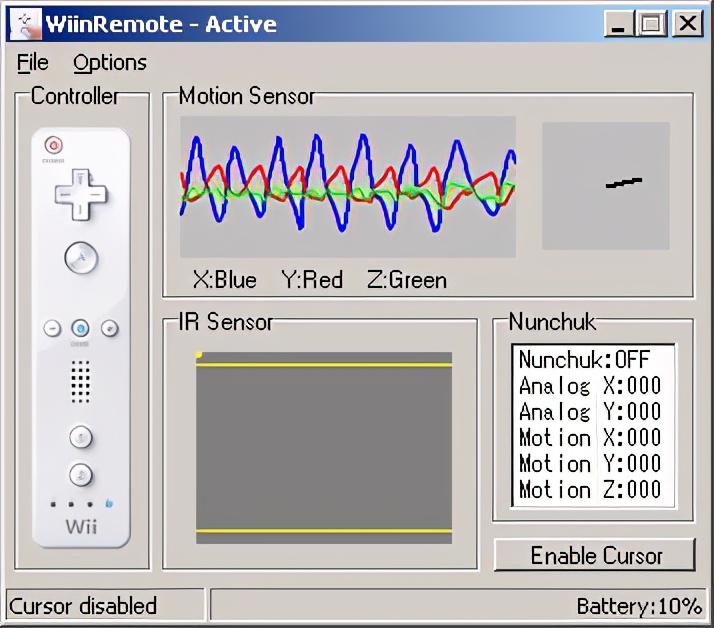Click the gray IR Sensor display area
Screen dimensions: 714x628
(x=324, y=448)
